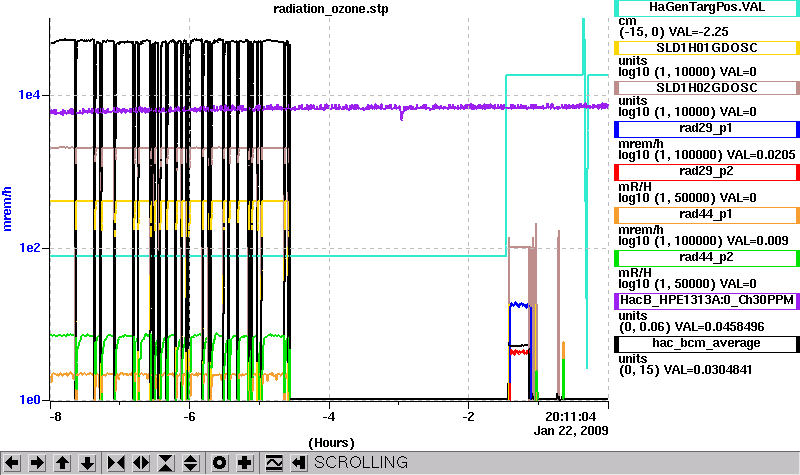Click the mrem/h y-axis label
Image resolution: width=800 pixels, height=475 pixels.
click(7, 209)
